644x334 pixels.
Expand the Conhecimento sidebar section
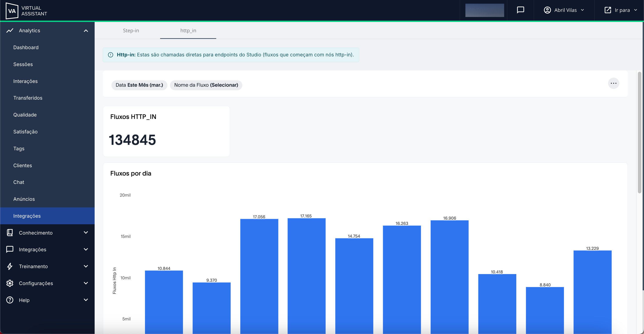coord(86,233)
